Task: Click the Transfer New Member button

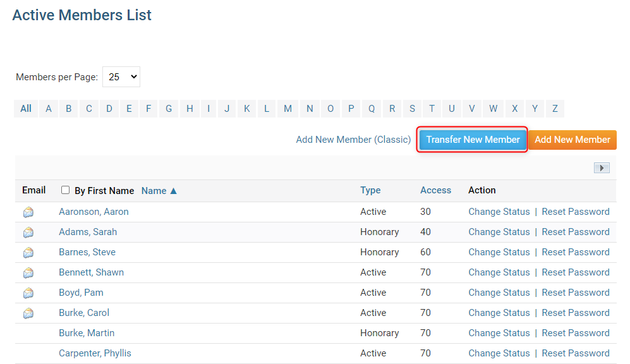Action: tap(473, 140)
